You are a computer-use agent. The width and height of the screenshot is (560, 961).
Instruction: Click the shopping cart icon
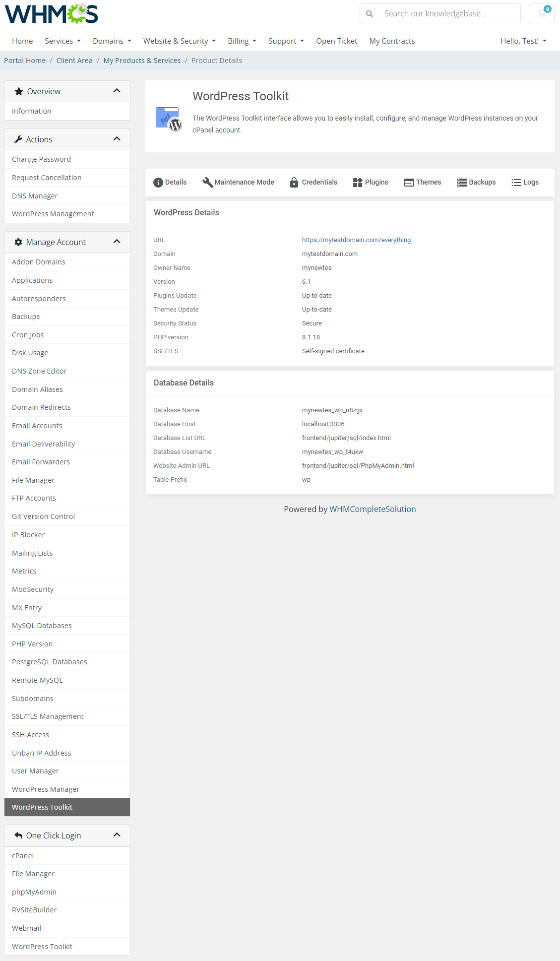pyautogui.click(x=542, y=13)
